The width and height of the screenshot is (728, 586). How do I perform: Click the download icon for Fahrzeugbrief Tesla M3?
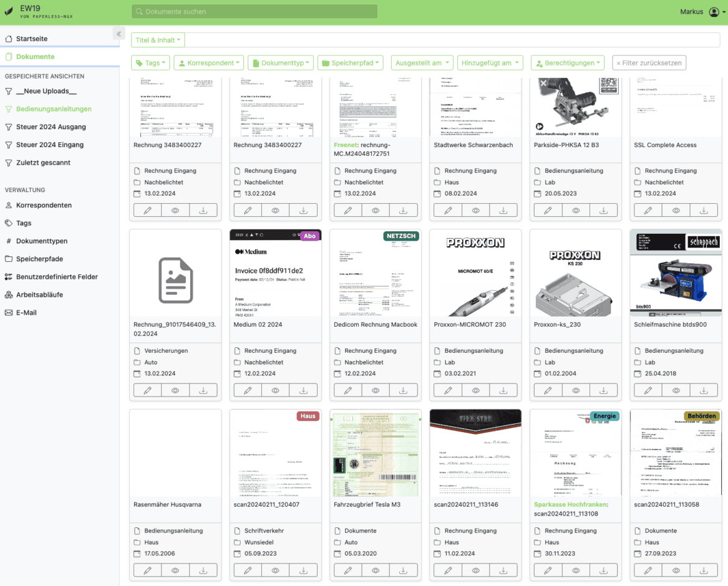click(403, 570)
